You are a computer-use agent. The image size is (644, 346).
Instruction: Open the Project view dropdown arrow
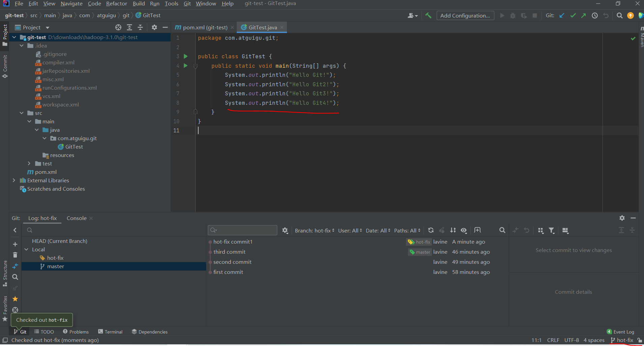coord(48,28)
